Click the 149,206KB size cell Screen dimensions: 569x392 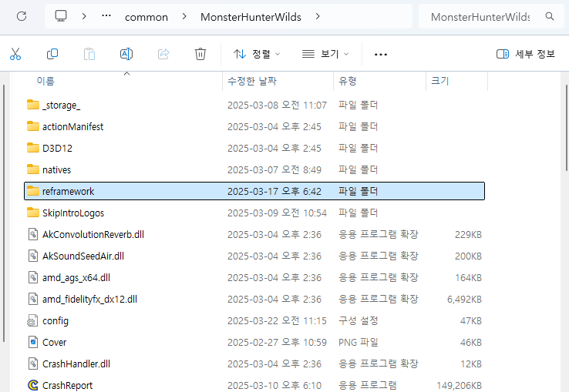point(460,386)
